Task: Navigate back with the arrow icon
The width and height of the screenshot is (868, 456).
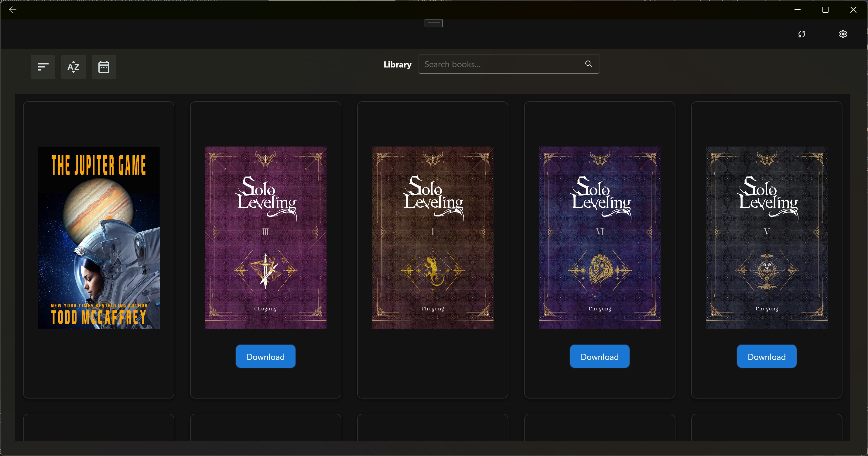Action: (13, 9)
